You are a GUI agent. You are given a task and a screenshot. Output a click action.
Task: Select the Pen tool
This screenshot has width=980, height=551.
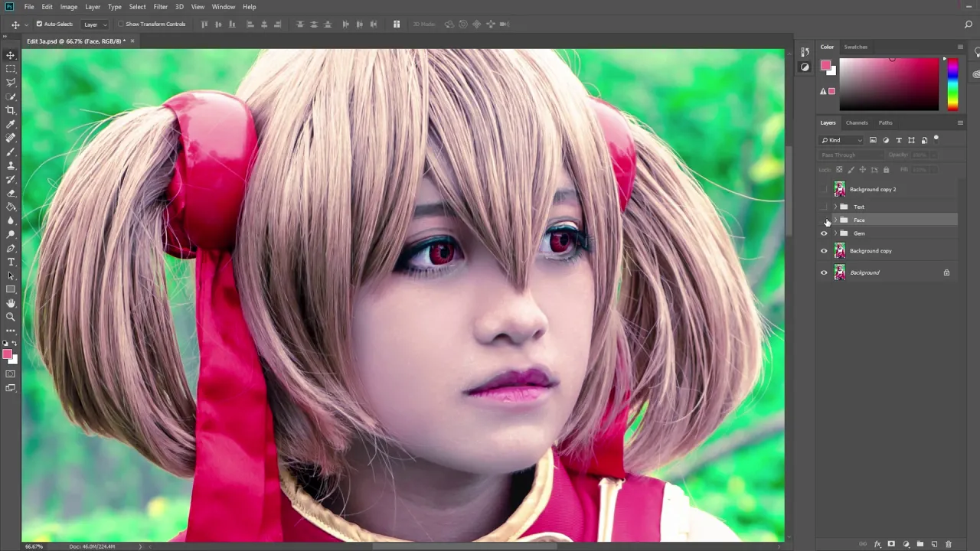pos(11,248)
